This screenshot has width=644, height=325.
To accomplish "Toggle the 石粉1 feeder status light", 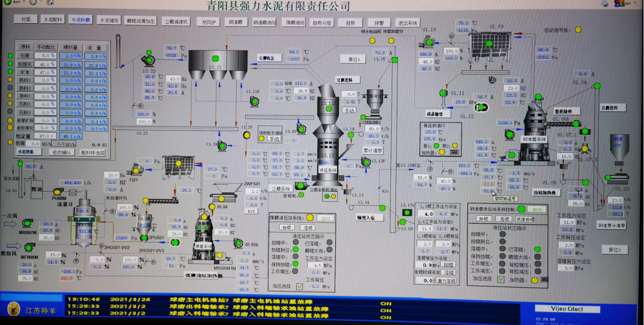I will 10,104.
